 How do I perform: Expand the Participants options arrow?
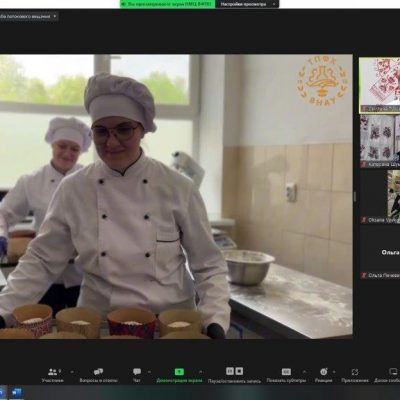[72, 372]
